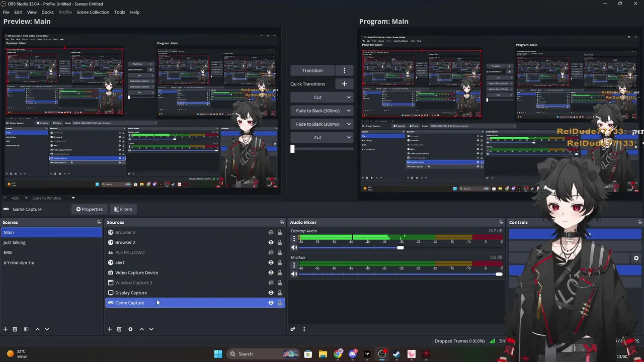The height and width of the screenshot is (362, 644).
Task: Open Desktop Audio three-dot options menu
Action: pyautogui.click(x=294, y=239)
